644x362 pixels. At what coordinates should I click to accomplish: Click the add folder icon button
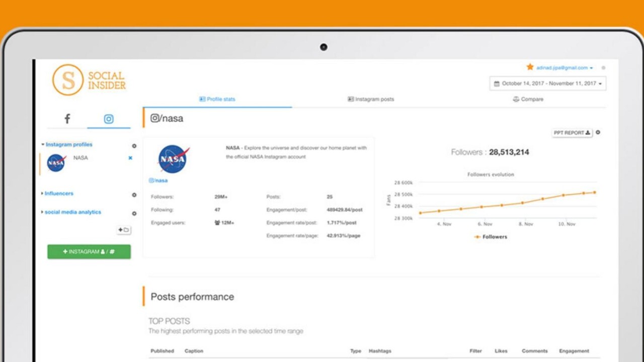point(124,230)
